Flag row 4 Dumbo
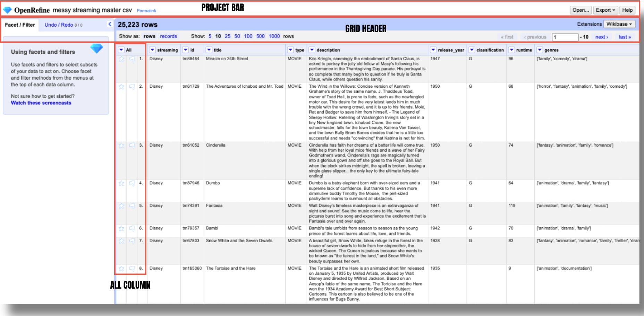The image size is (644, 316). coord(132,183)
